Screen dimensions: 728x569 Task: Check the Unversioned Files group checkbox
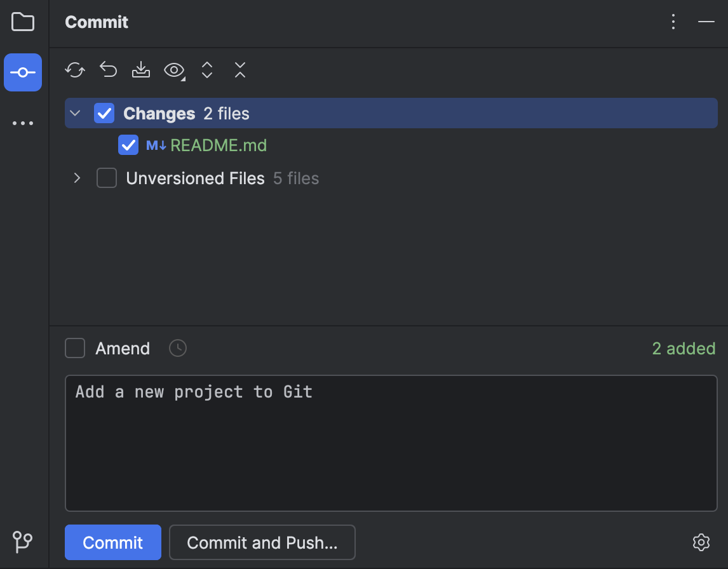[106, 178]
